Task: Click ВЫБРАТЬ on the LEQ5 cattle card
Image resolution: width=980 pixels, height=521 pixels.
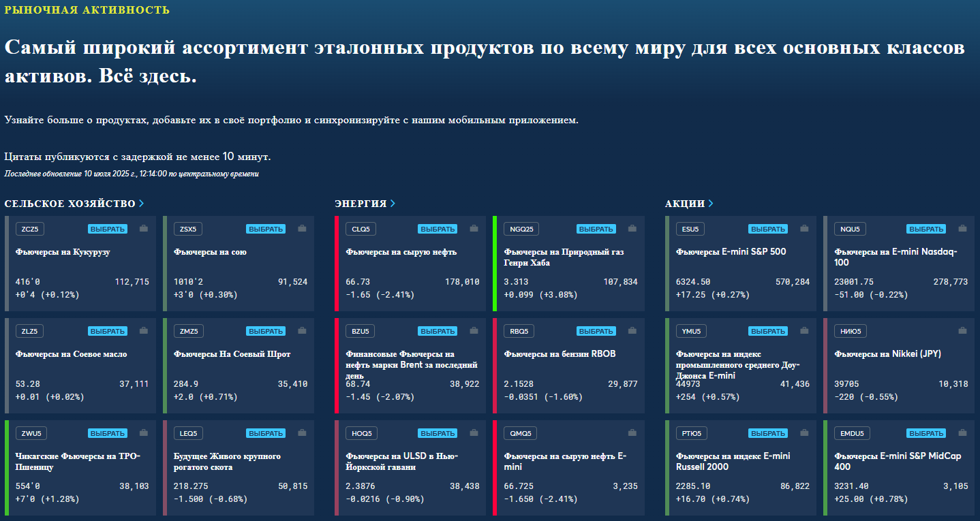Action: (x=266, y=433)
